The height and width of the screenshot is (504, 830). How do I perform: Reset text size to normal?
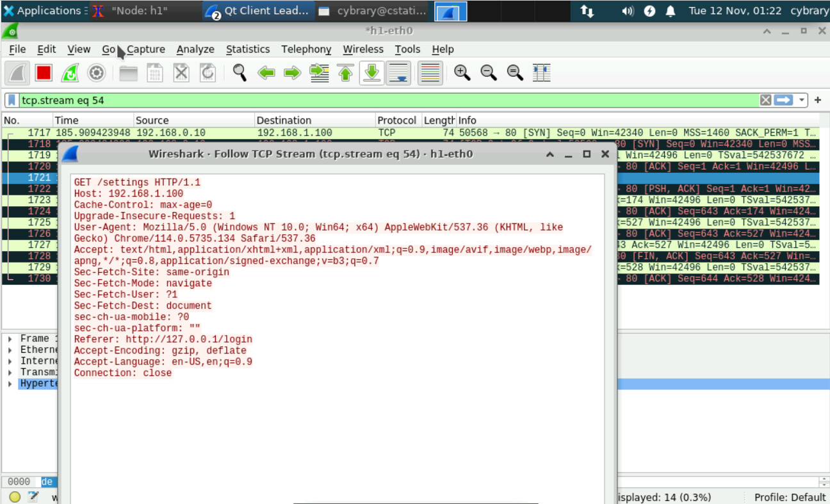click(516, 73)
